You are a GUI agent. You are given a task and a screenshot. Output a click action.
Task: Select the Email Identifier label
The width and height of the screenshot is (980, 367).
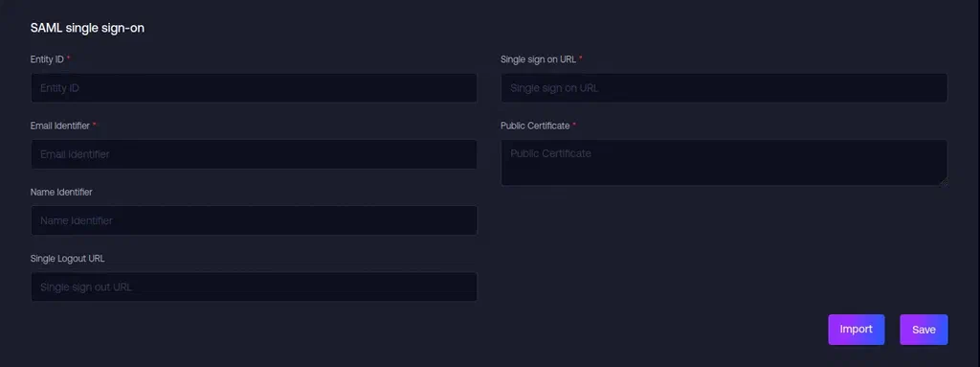click(60, 126)
